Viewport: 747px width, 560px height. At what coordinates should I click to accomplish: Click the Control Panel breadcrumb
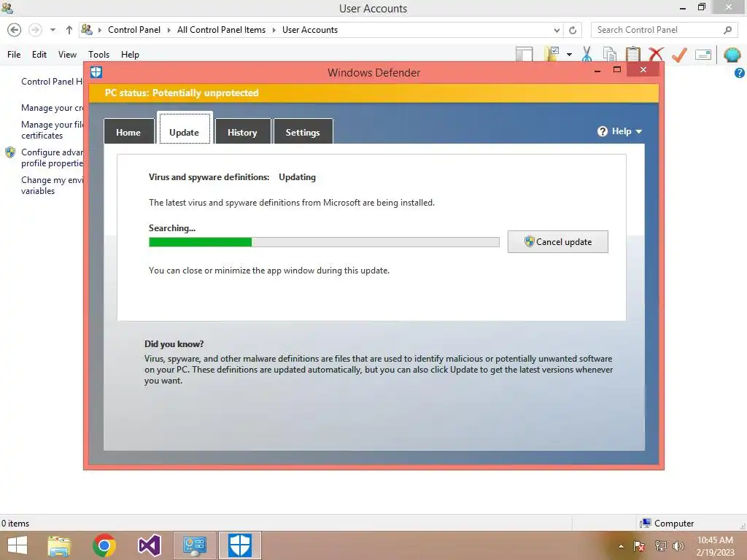pyautogui.click(x=134, y=30)
